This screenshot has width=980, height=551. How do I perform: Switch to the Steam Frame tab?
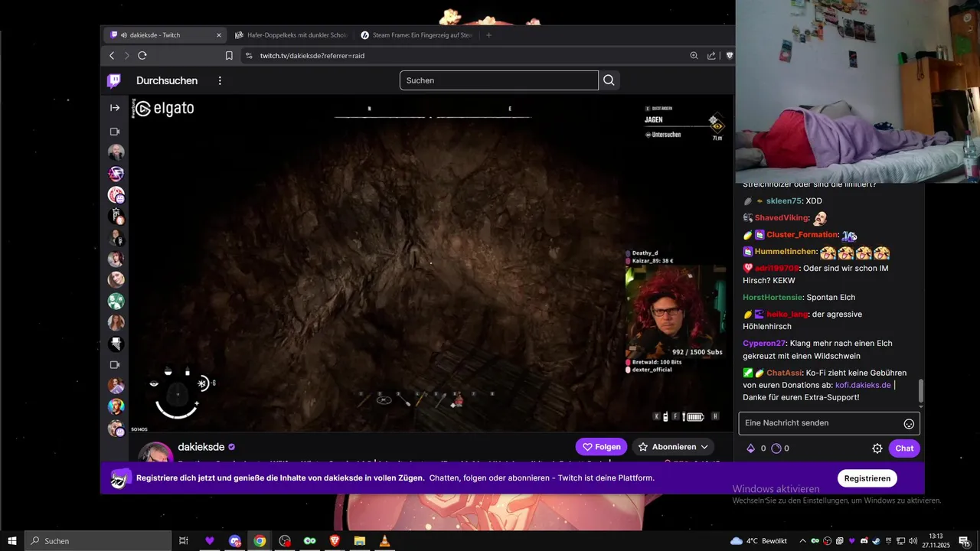click(417, 35)
